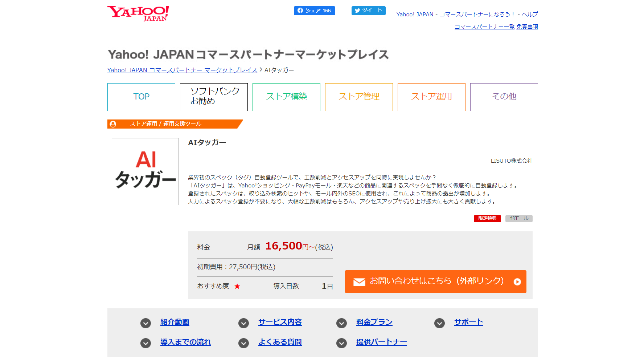The image size is (644, 357).
Task: Click the chevron icon beside サービス内容
Action: (243, 323)
